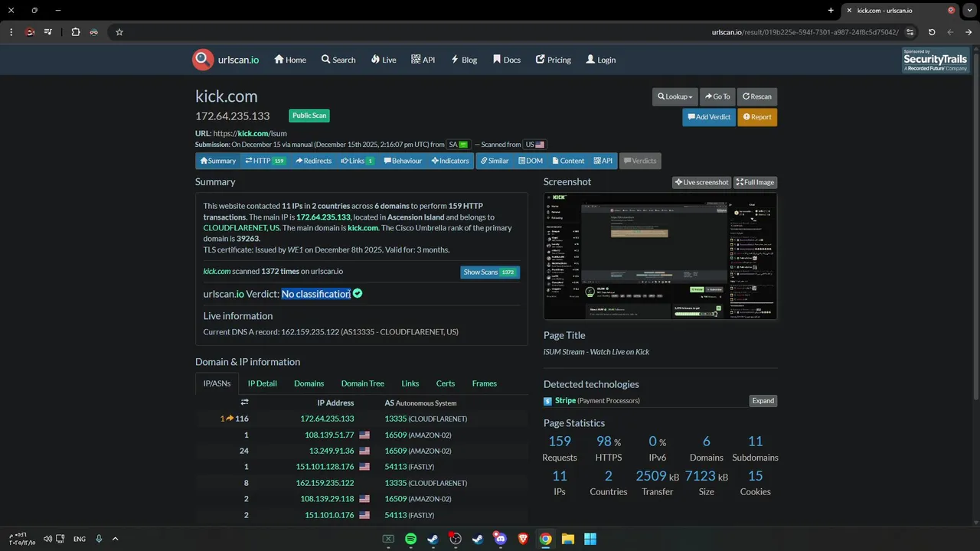Open the Docs nav link
The width and height of the screenshot is (980, 551).
pos(507,60)
